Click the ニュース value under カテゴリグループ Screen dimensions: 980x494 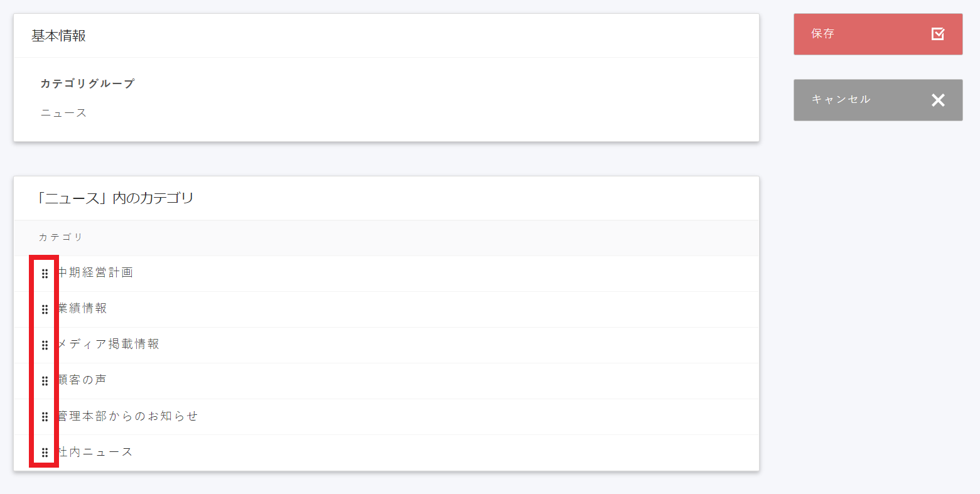[63, 113]
